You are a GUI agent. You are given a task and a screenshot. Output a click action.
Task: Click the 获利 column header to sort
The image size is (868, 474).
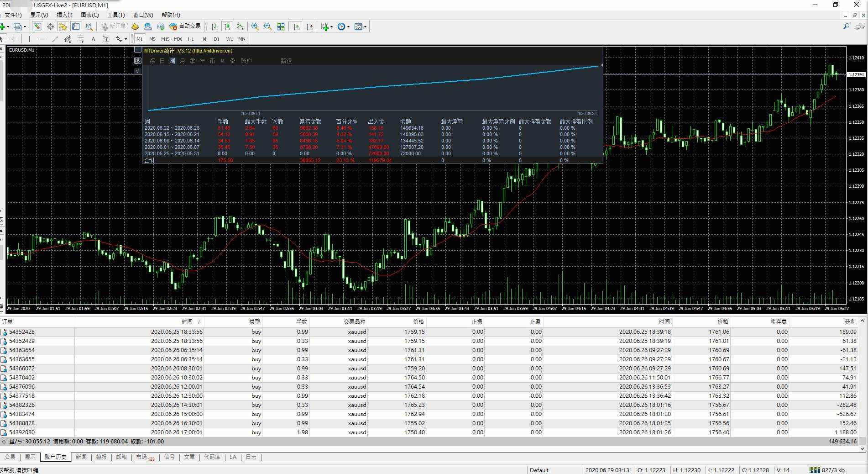coord(850,321)
